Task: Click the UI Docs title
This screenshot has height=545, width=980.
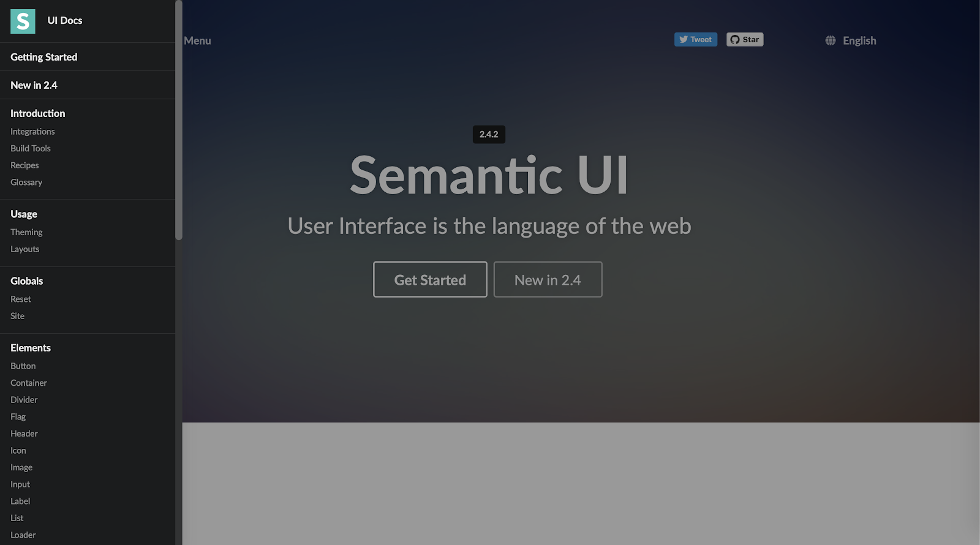Action: (65, 20)
